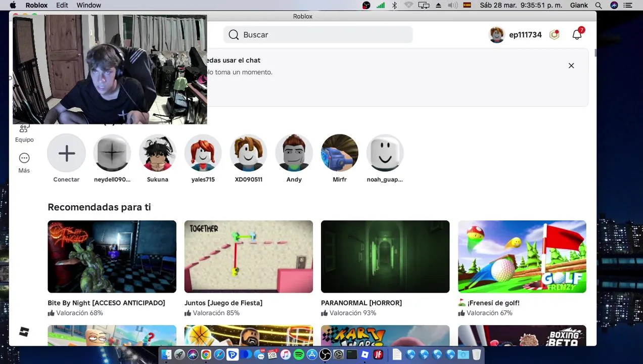
Task: Click Bite By Night [ACCESO ANTICIPADO] title
Action: 106,303
